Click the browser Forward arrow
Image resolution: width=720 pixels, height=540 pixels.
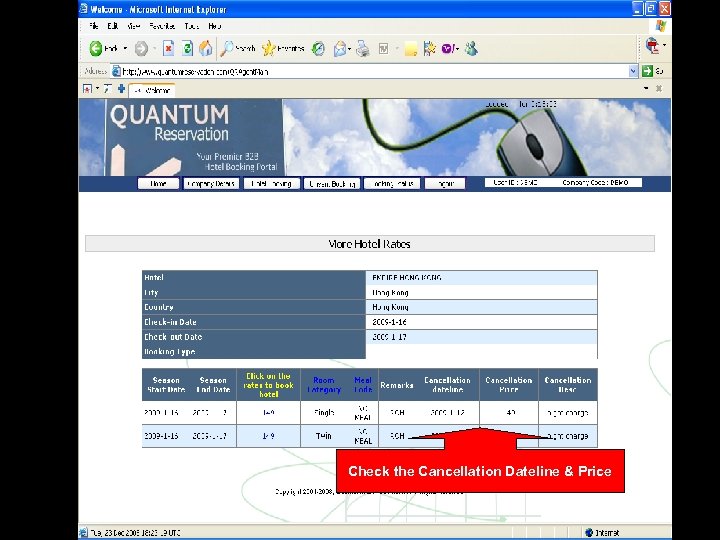tap(141, 48)
